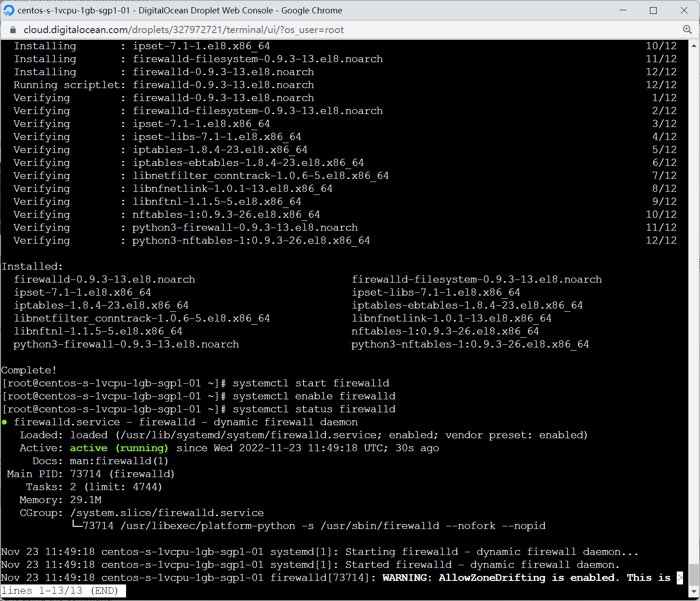This screenshot has width=700, height=601.
Task: Click the terminal vertical scrollbar thumb
Action: [x=694, y=574]
